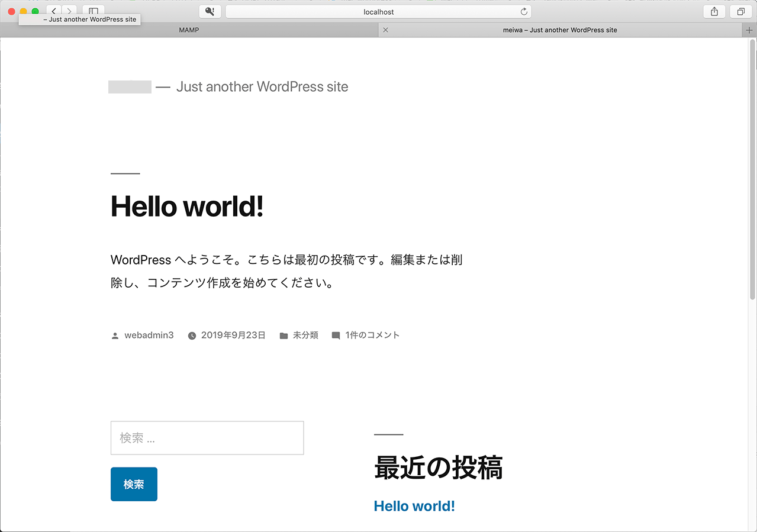
Task: Click the clock icon beside the post date
Action: coord(192,336)
